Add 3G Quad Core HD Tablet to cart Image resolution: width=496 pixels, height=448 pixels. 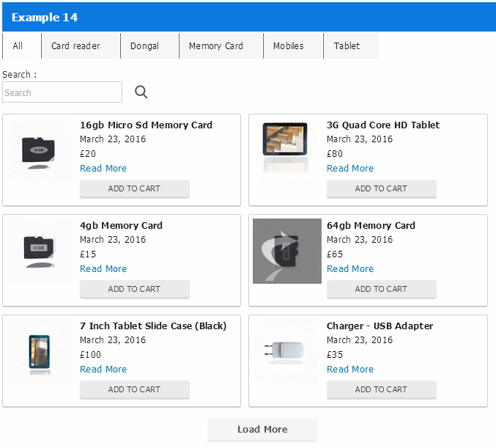382,188
